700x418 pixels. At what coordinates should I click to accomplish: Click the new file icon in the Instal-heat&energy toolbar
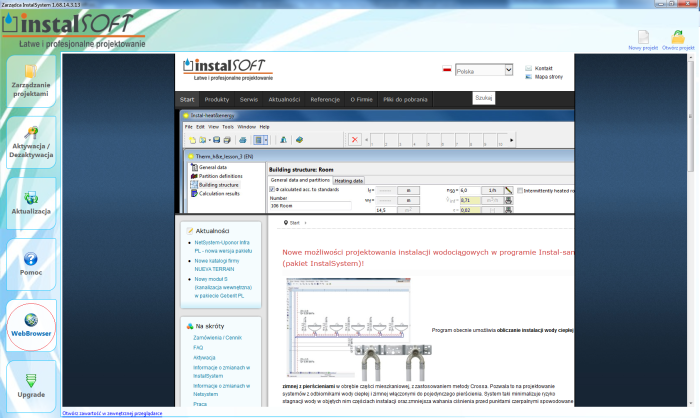point(192,140)
